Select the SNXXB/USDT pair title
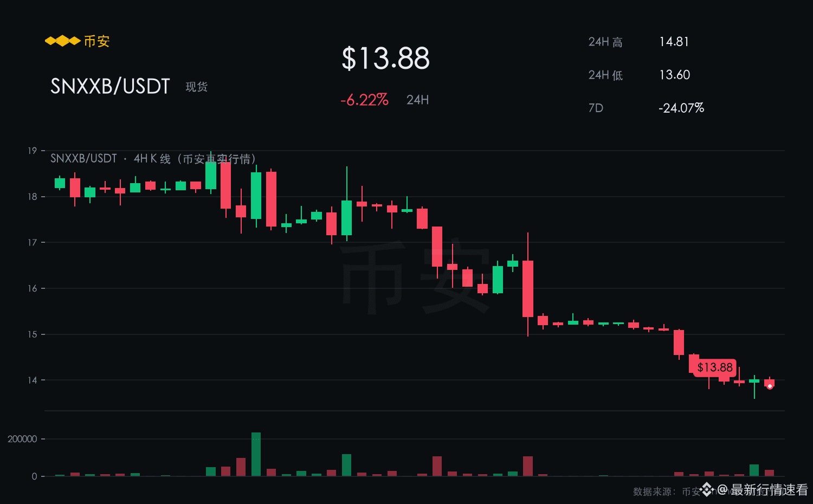This screenshot has width=813, height=504. [x=110, y=86]
